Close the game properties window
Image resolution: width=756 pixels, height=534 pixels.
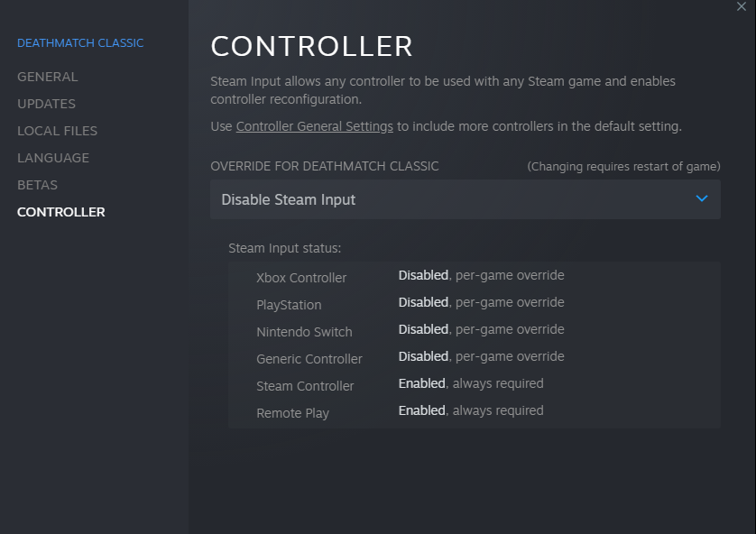[742, 7]
